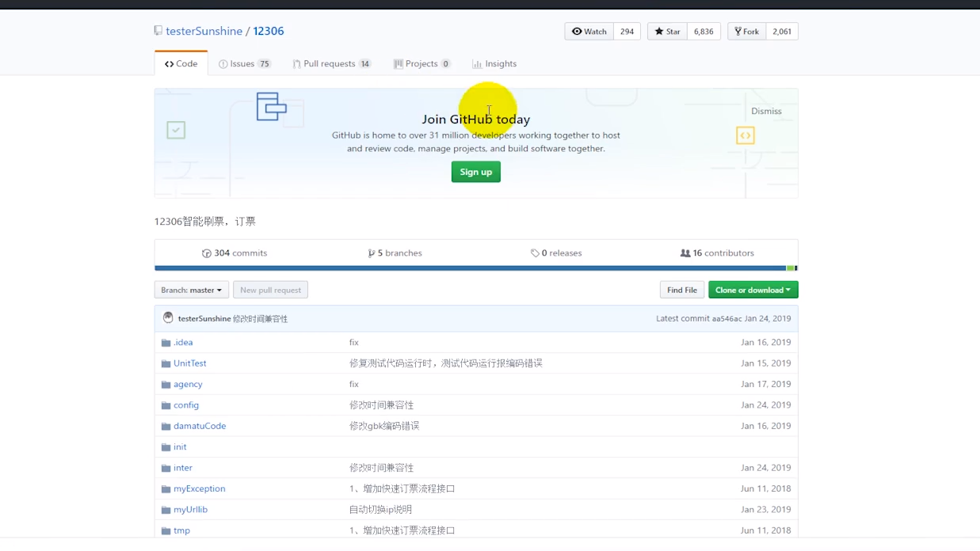The width and height of the screenshot is (980, 551).
Task: Click the myUrllib folder icon
Action: (x=166, y=510)
